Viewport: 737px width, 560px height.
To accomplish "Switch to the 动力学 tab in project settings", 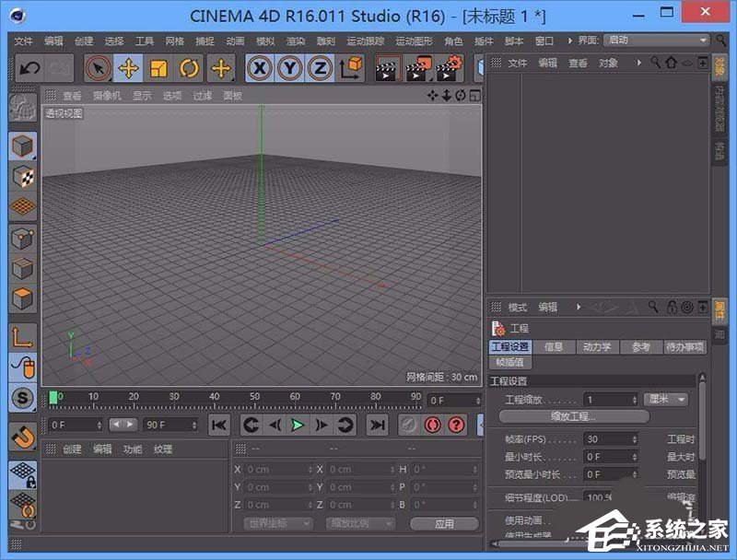I will (x=598, y=347).
